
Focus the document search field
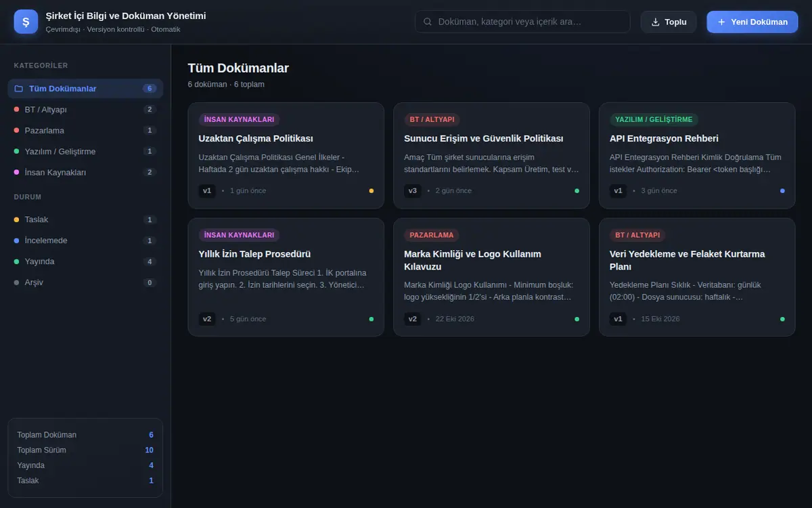coord(522,22)
